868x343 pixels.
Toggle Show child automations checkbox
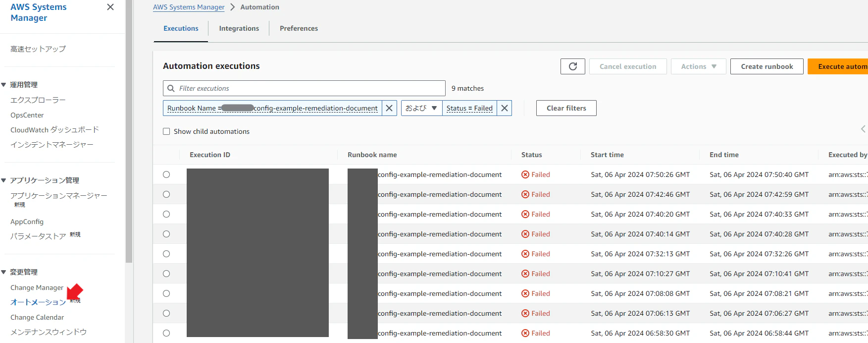[x=166, y=131]
